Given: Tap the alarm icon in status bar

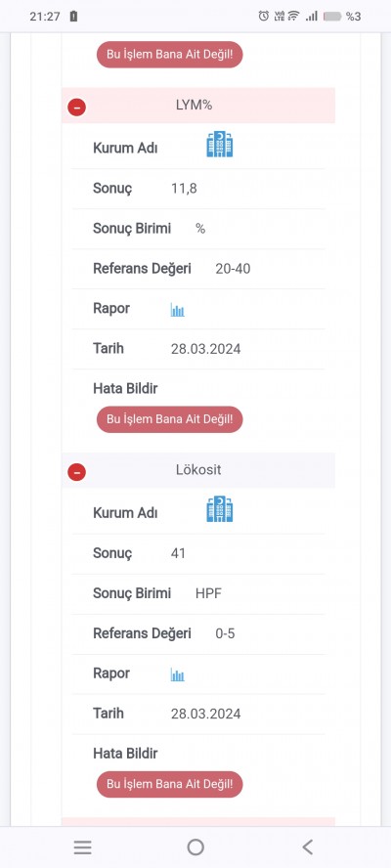Looking at the screenshot, I should click(x=264, y=16).
